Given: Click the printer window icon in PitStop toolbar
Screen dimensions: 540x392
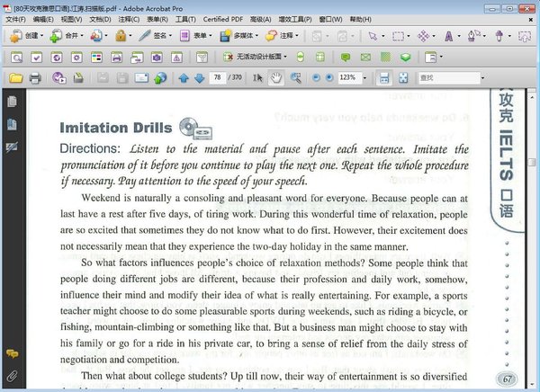Looking at the screenshot, I should coord(116,58).
